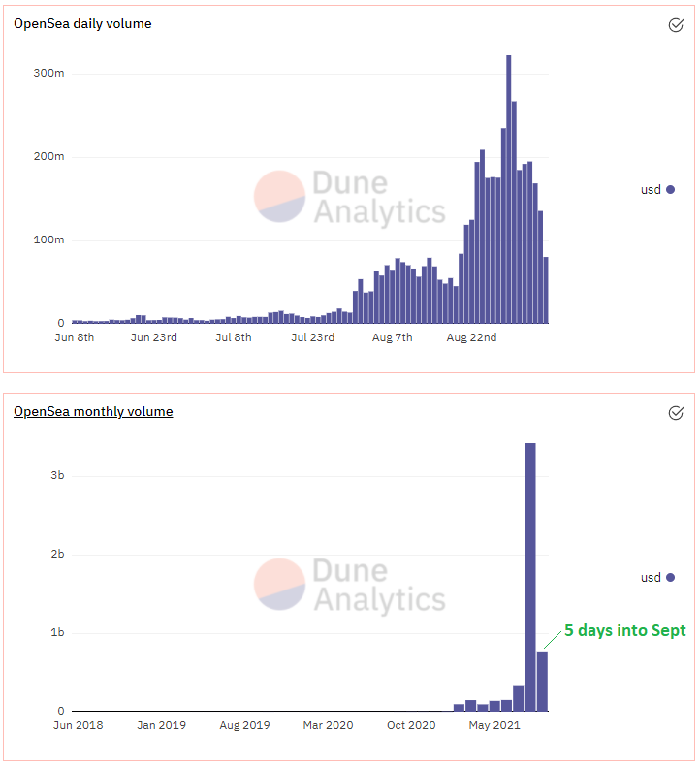Screen dimensions: 700x765
Task: Click the 3b label on the monthly chart's y-axis
Action: [x=57, y=475]
